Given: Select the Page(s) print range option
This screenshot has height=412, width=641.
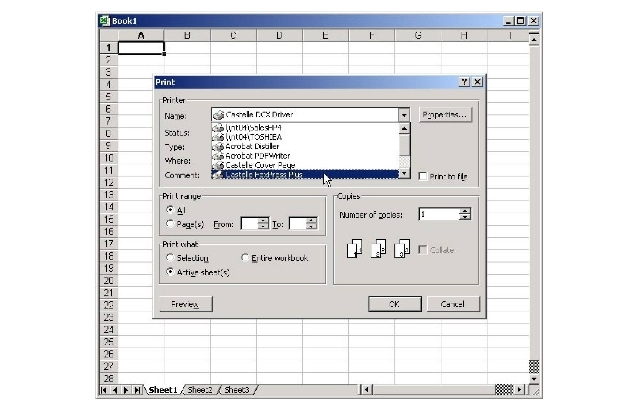Looking at the screenshot, I should [x=169, y=224].
